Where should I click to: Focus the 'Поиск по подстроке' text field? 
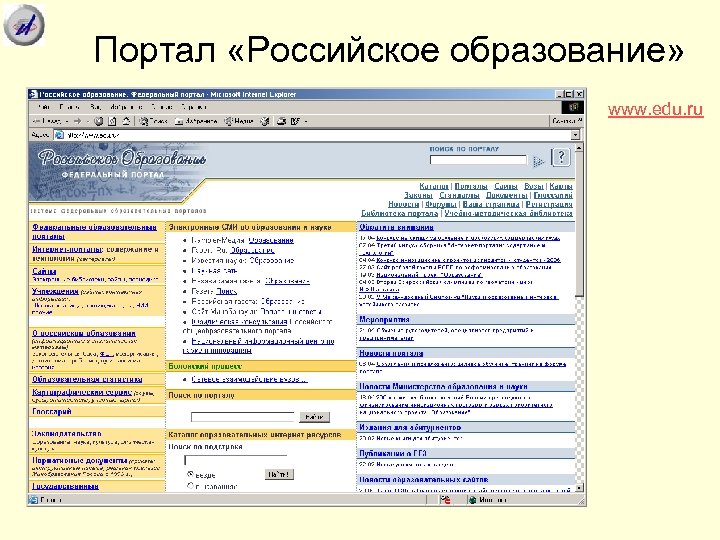click(236, 460)
